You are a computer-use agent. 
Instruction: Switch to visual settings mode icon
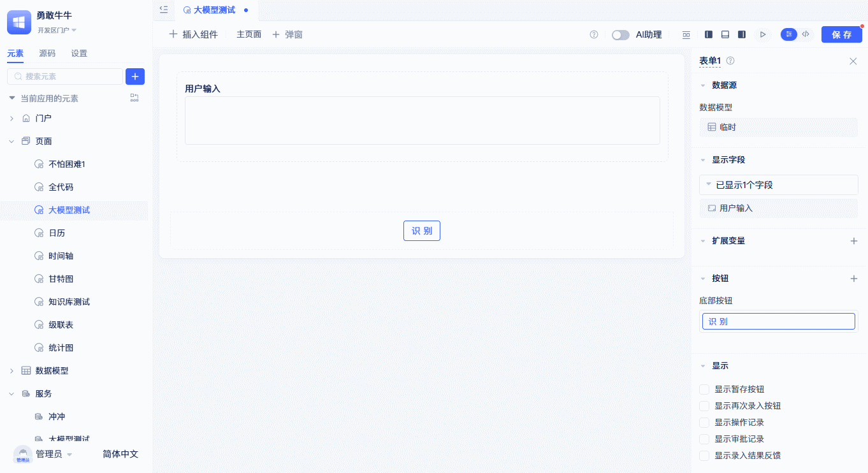(x=789, y=34)
